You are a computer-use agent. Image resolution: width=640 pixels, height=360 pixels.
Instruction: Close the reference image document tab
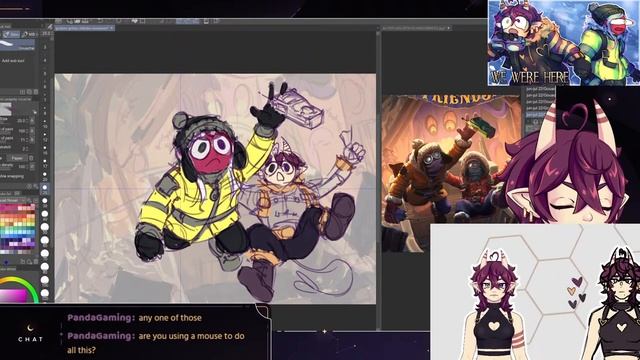coord(448,28)
